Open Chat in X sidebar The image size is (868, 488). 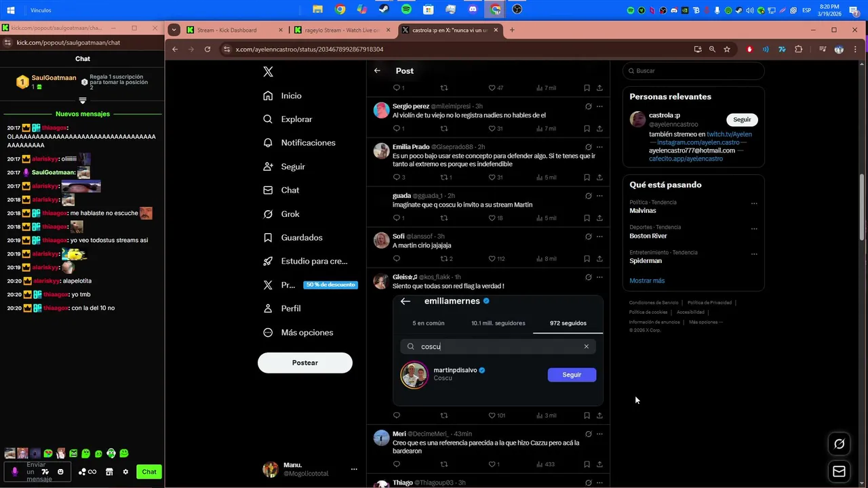[x=281, y=190]
